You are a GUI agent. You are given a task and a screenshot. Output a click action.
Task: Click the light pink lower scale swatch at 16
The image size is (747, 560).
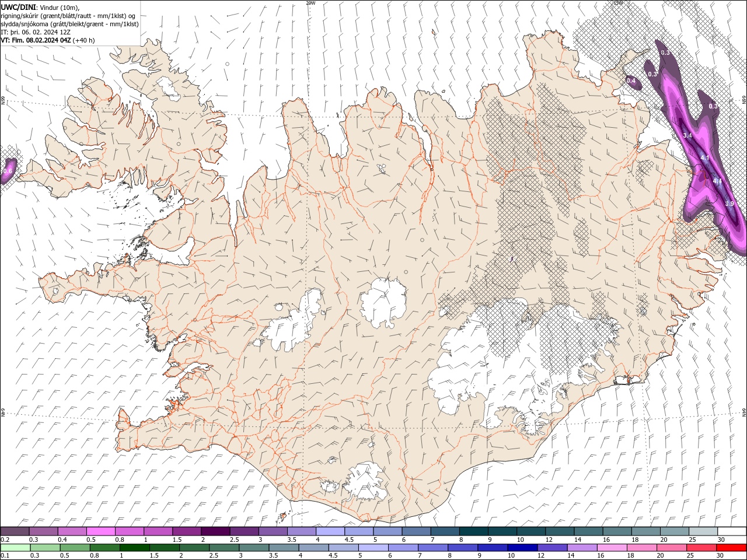612,548
